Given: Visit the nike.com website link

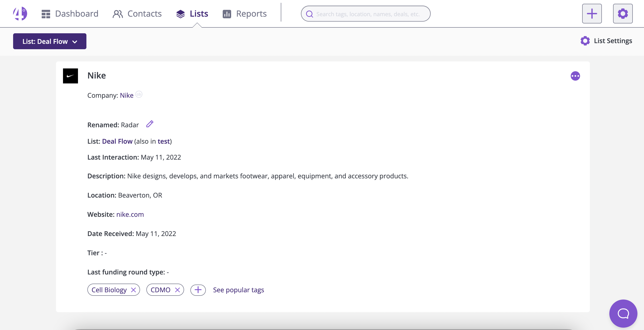Looking at the screenshot, I should coord(130,214).
